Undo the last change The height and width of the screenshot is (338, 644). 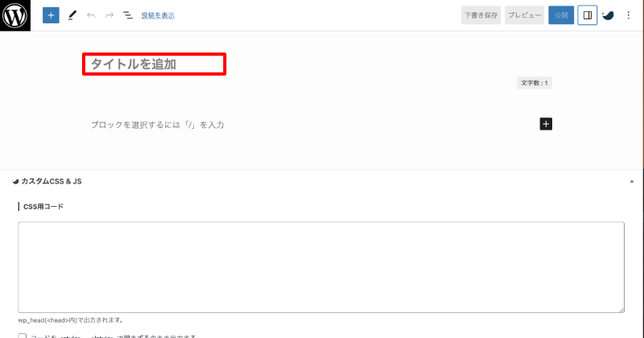[x=91, y=15]
